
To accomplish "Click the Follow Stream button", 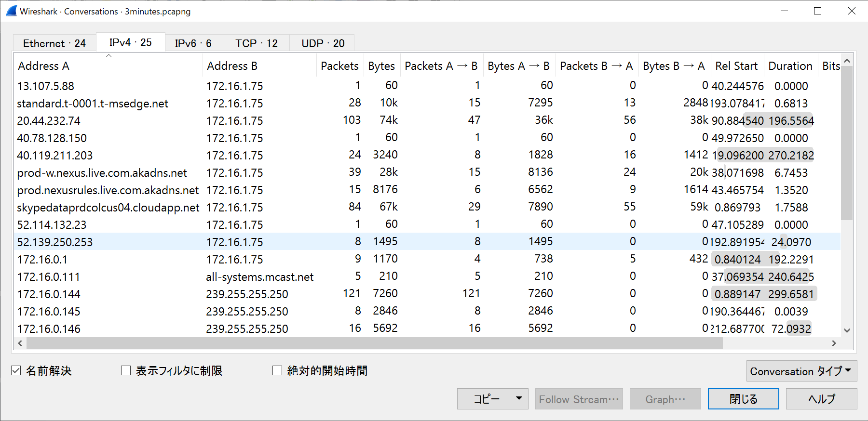I will click(x=579, y=399).
